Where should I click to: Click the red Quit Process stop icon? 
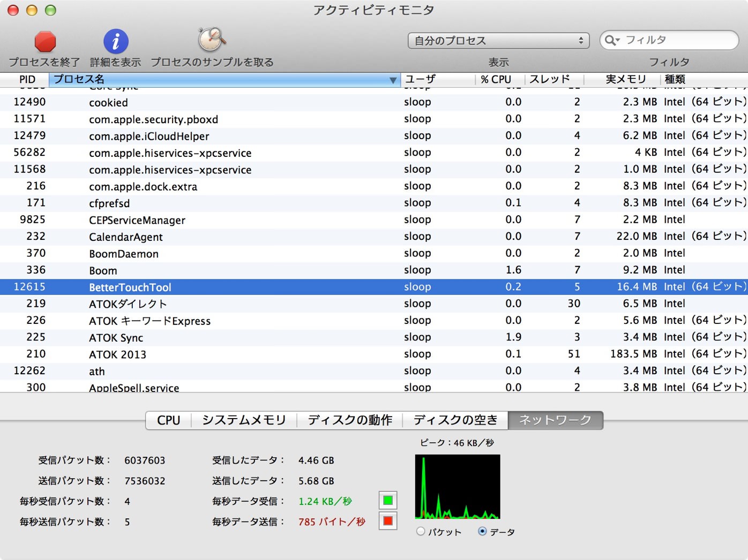pos(45,41)
